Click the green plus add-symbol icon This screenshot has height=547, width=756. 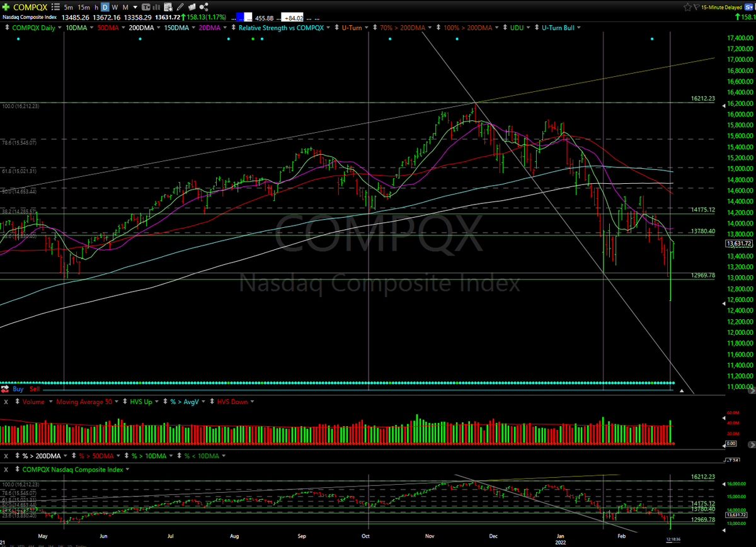point(6,7)
